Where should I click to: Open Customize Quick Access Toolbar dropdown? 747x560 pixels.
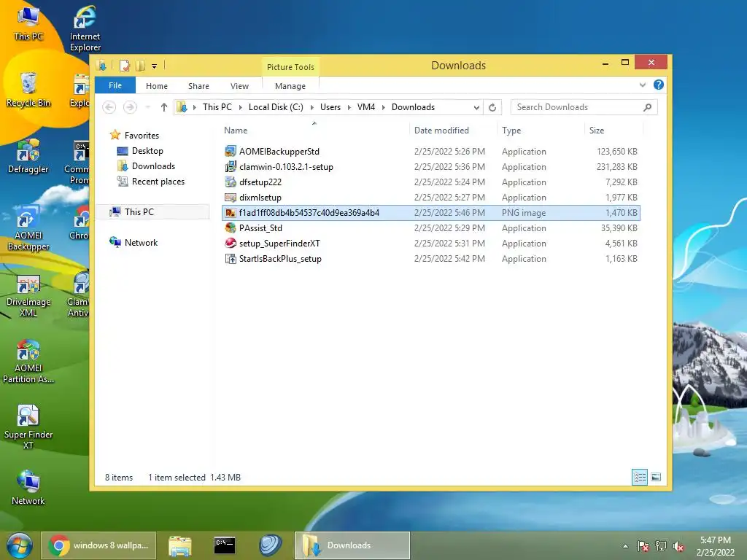point(155,66)
